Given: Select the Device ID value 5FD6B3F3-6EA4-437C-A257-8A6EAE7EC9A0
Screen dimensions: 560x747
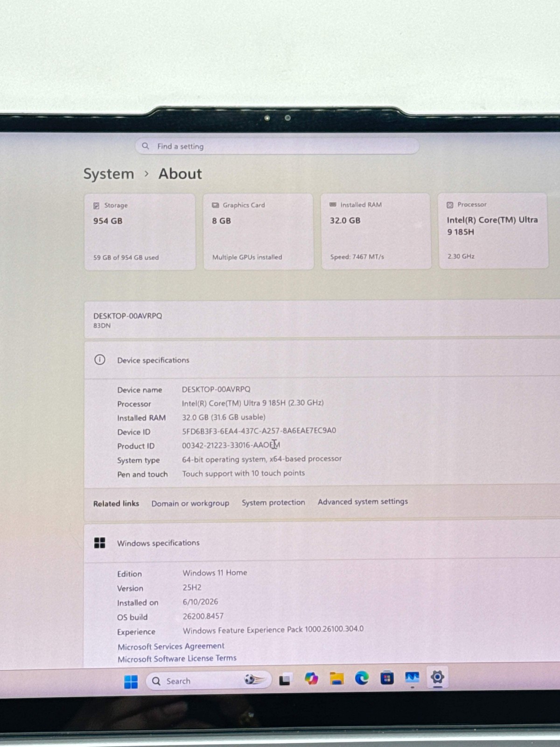Looking at the screenshot, I should tap(259, 430).
